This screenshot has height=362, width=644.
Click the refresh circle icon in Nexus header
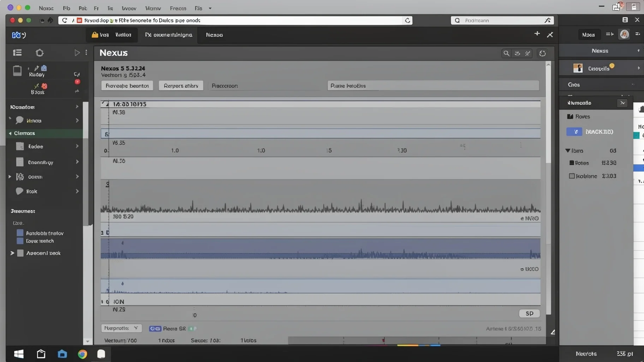point(543,53)
